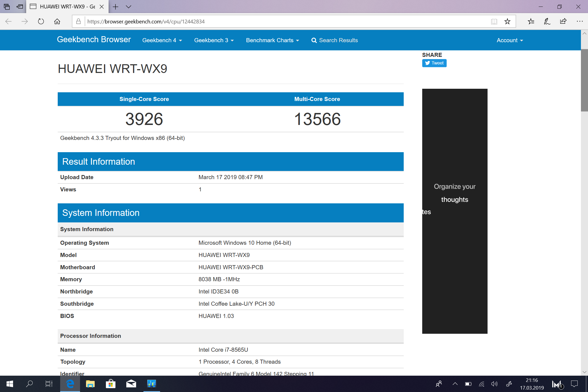Click the Microsoft Windows 10 Home value
This screenshot has width=588, height=392.
[x=245, y=243]
